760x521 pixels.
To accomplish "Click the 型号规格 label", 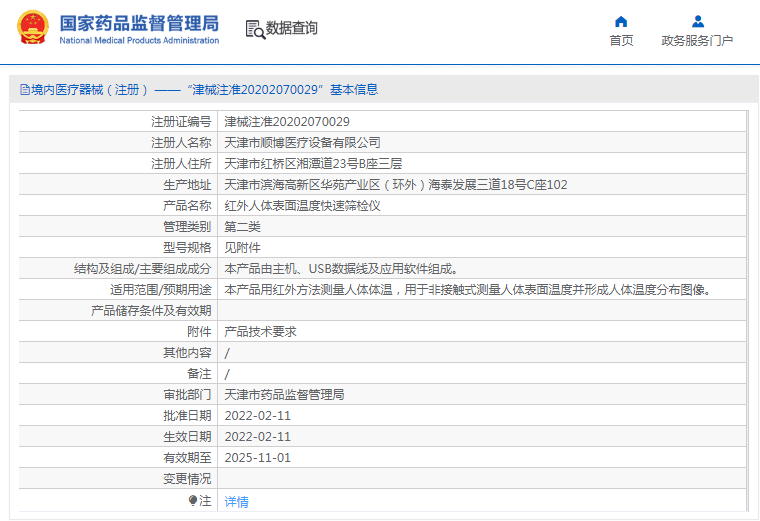I will click(x=187, y=248).
